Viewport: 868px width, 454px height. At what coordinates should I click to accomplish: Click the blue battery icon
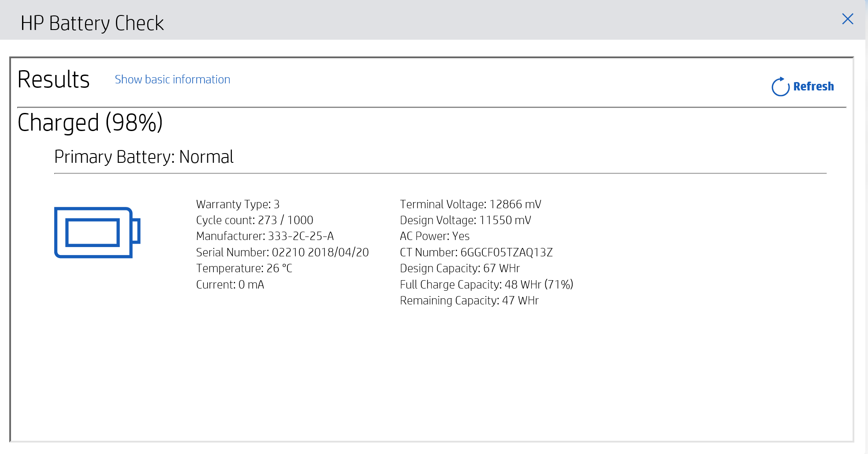(x=97, y=233)
